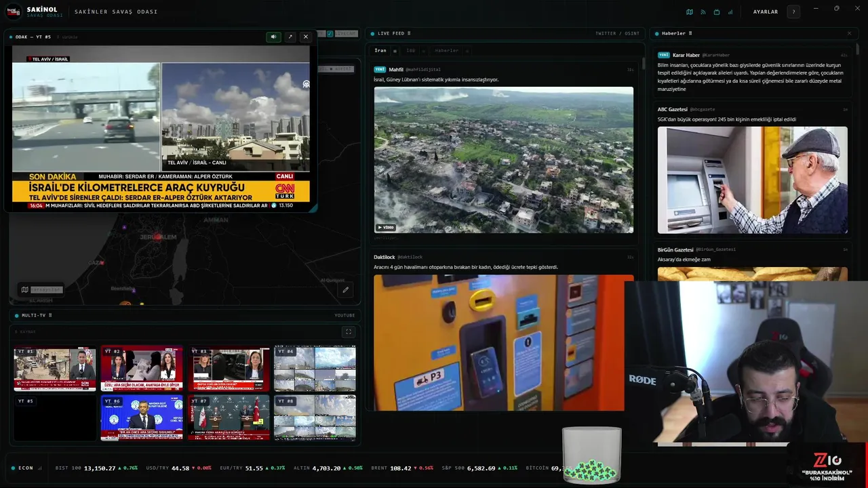Select the YT #1 stream thumbnail
The width and height of the screenshot is (868, 488).
[x=55, y=368]
